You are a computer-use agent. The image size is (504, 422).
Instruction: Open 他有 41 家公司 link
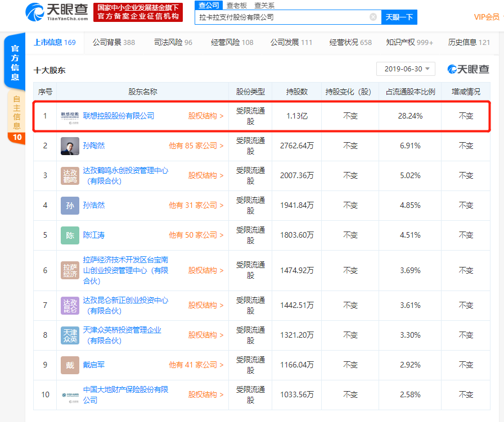pyautogui.click(x=196, y=365)
